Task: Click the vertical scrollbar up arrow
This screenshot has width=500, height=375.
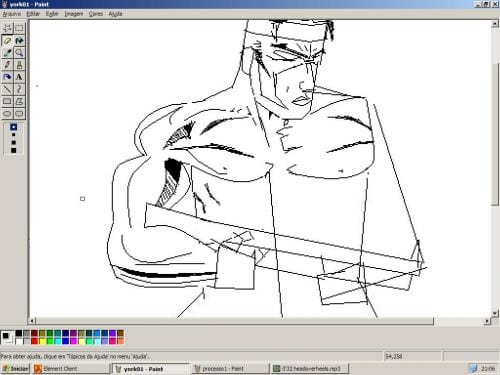Action: (495, 23)
